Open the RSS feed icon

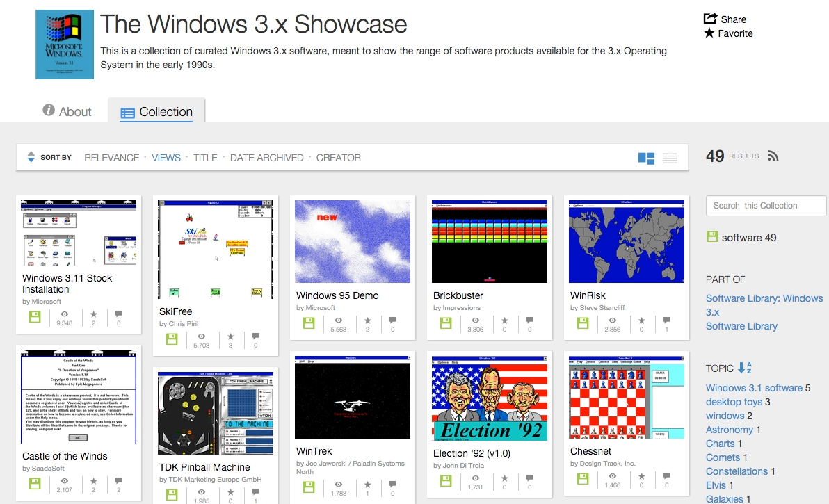click(x=773, y=156)
